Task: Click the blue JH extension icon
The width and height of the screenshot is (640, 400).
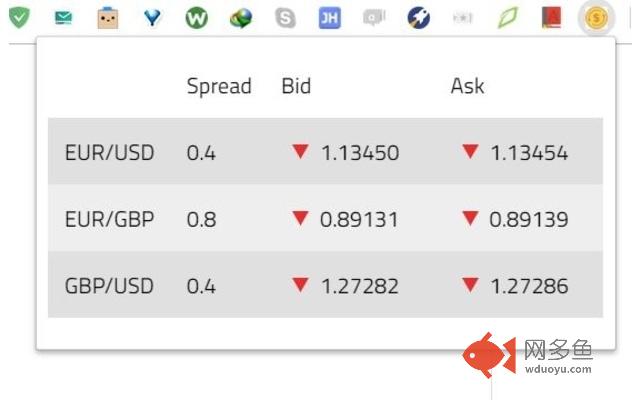Action: [x=329, y=17]
